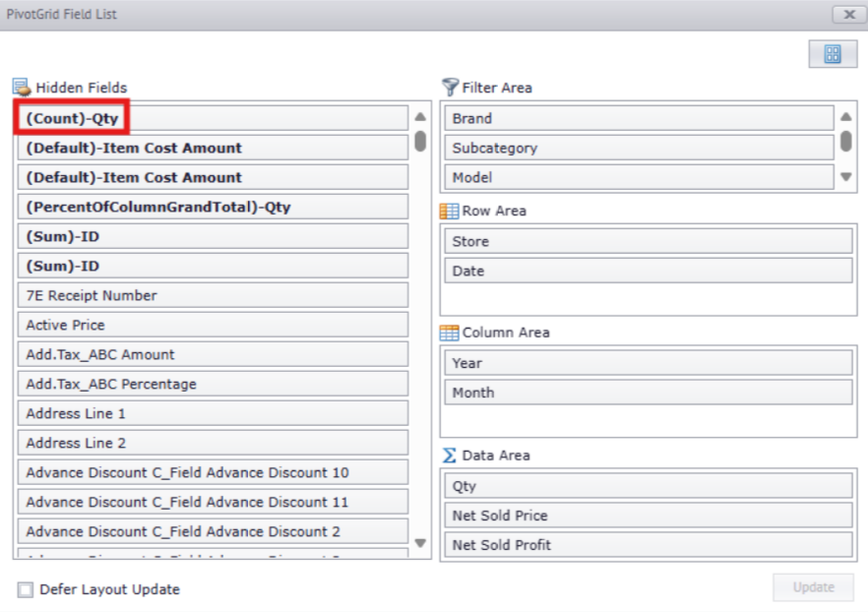Screen dimensions: 868x612
Task: Close the PivotGrid Field List dialog
Action: click(x=848, y=15)
